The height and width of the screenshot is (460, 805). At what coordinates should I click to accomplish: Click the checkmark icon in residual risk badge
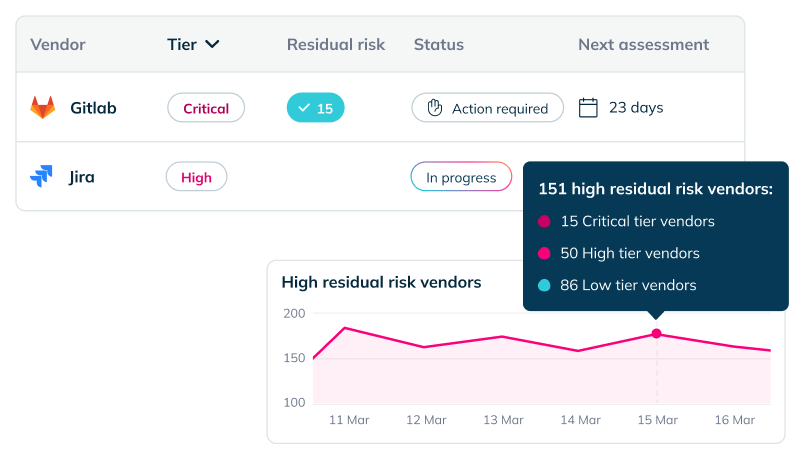304,108
